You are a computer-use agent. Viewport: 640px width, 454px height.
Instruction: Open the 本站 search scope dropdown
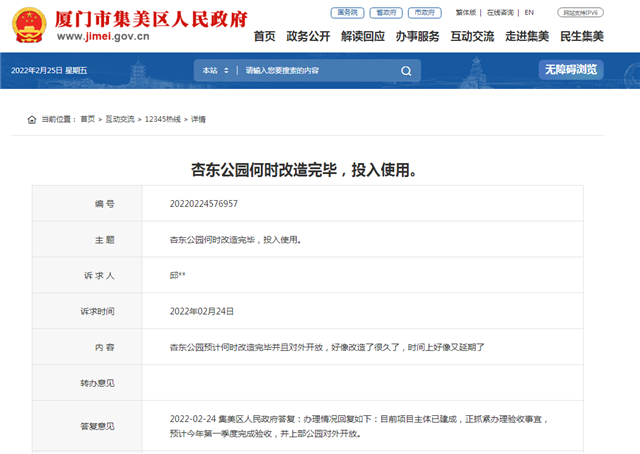tap(216, 71)
